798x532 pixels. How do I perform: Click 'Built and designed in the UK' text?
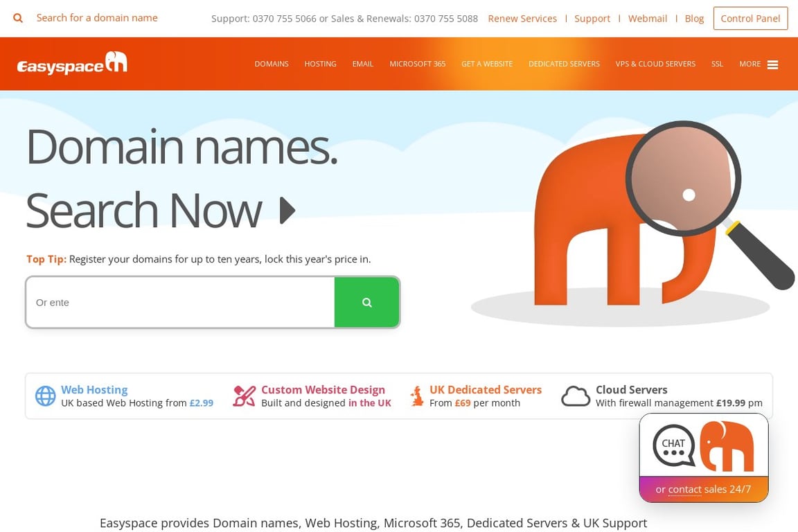[326, 402]
